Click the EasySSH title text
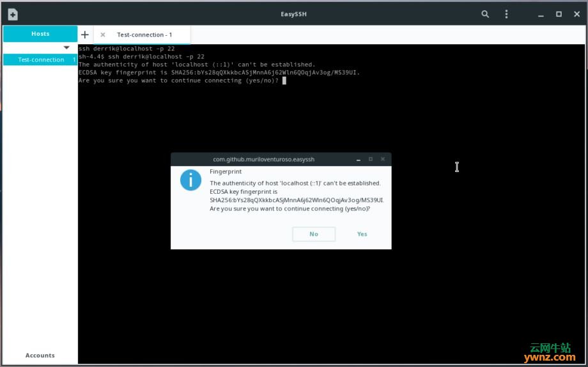The width and height of the screenshot is (588, 367). click(293, 14)
